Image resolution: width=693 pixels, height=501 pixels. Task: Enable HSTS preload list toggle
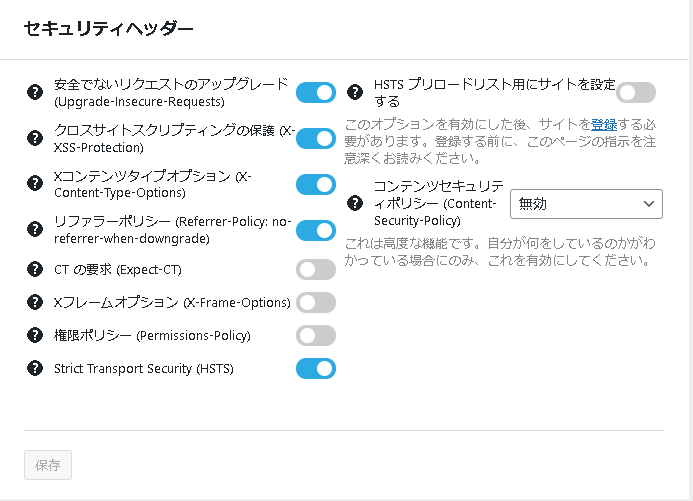click(636, 92)
